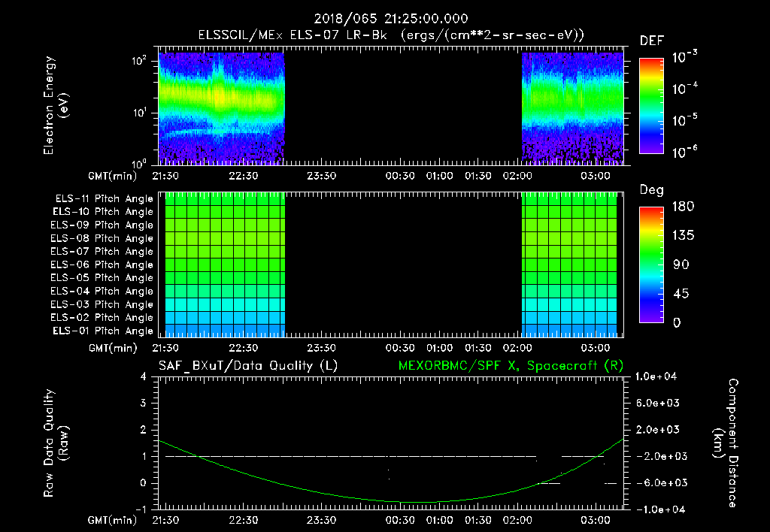Click the "SAF_BXuT/Data Quality (L)" title
Screen dimensions: 770x532
pyautogui.click(x=248, y=366)
